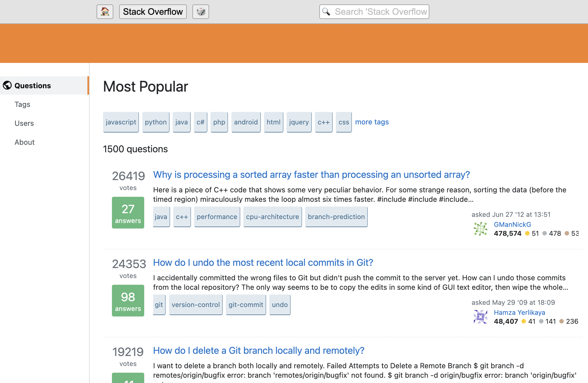Image resolution: width=588 pixels, height=383 pixels.
Task: Select the 19219 votes count
Action: 128,352
